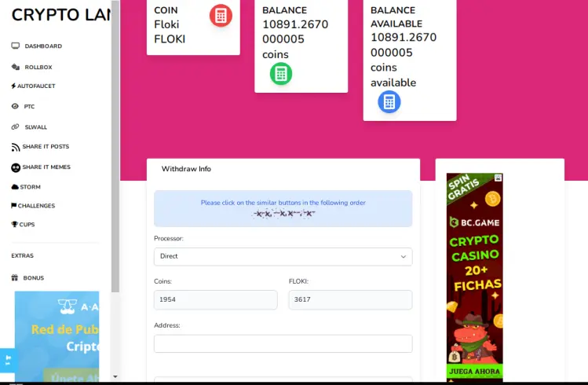Click the Rollbox dice icon
Screen dimensions: 588x385
(x=16, y=67)
